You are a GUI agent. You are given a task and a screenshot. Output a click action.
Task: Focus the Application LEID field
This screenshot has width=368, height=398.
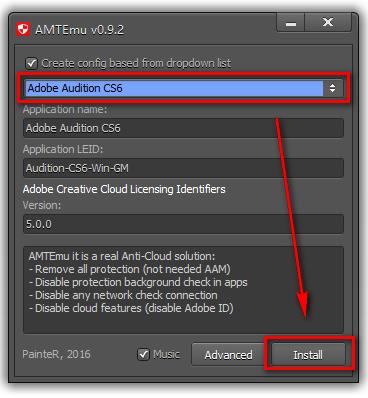(x=183, y=168)
